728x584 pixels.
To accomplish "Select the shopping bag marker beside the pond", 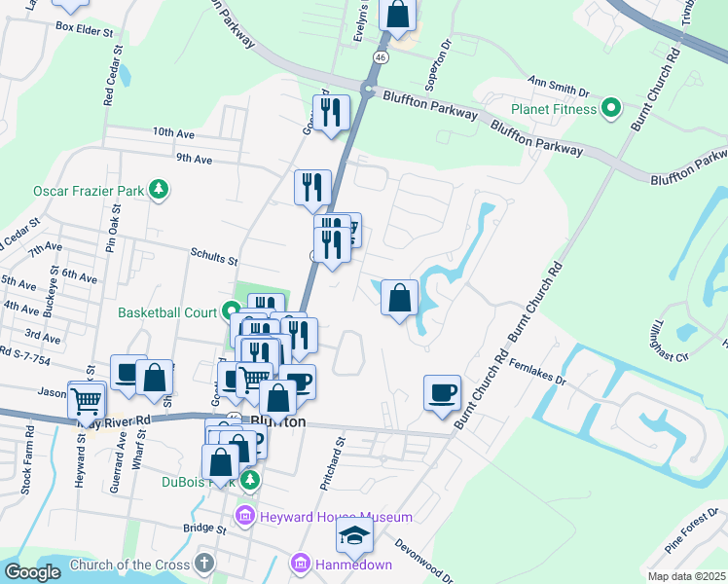I will pyautogui.click(x=399, y=301).
